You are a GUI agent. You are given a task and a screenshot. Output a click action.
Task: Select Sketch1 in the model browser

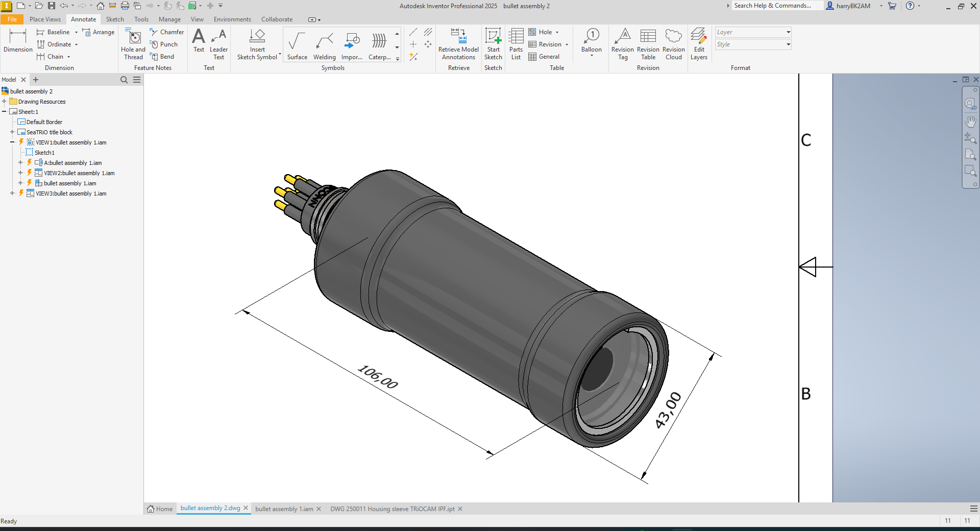(44, 153)
